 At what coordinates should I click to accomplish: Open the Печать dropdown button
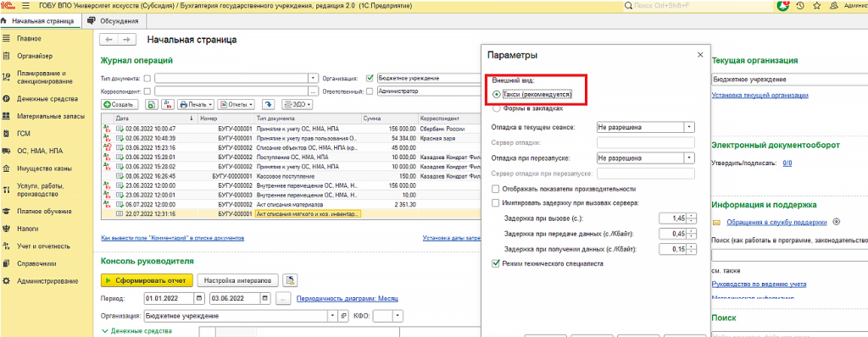(195, 104)
